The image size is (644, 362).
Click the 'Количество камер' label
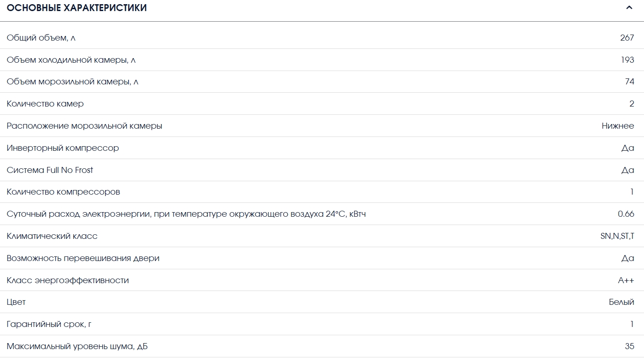pos(45,104)
